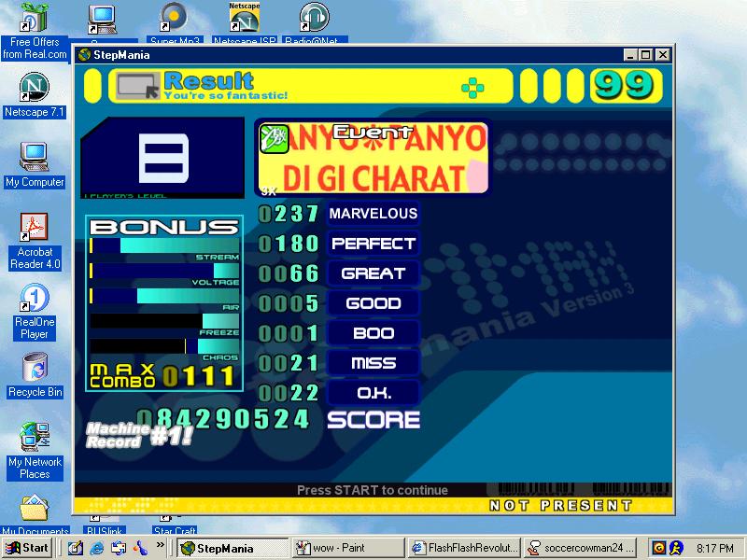
Task: Click the Free Offers from Real.com icon
Action: click(x=35, y=31)
